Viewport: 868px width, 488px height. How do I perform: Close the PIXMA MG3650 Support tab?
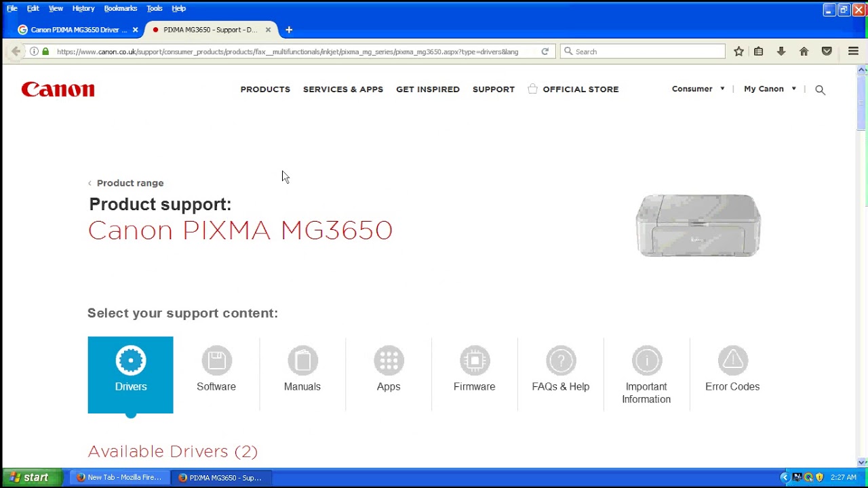click(268, 30)
